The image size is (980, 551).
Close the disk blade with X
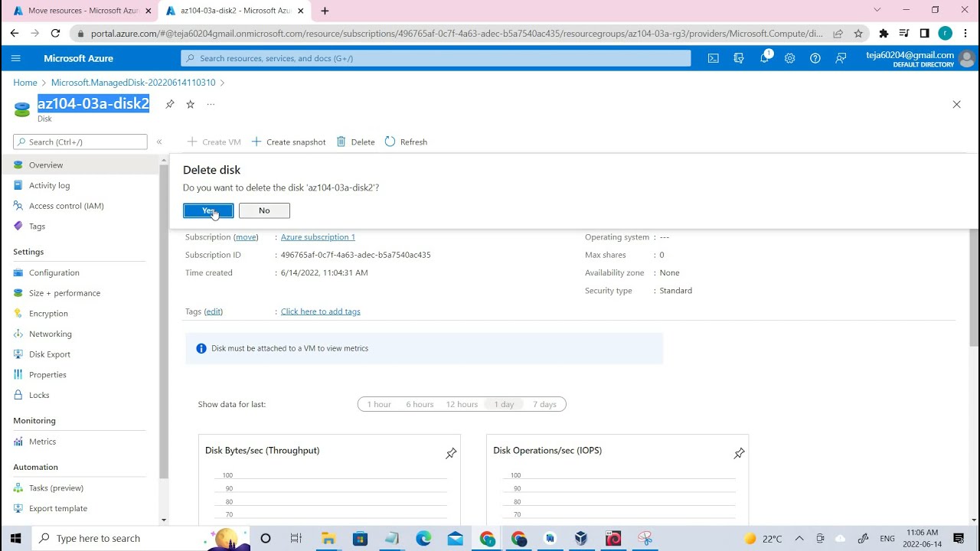click(956, 104)
